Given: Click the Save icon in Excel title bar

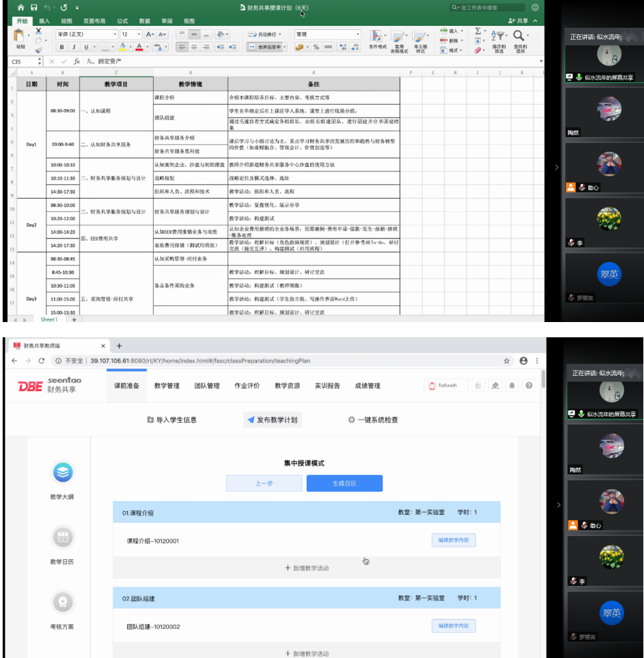Looking at the screenshot, I should (x=34, y=7).
